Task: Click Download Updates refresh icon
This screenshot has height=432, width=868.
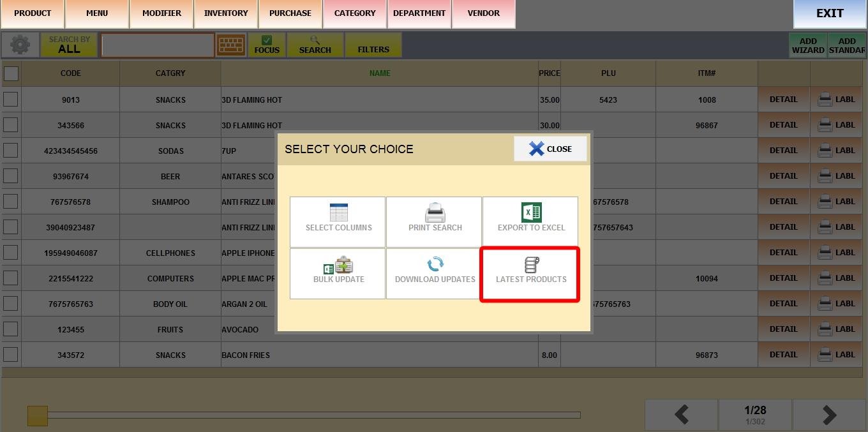Action: 435,265
